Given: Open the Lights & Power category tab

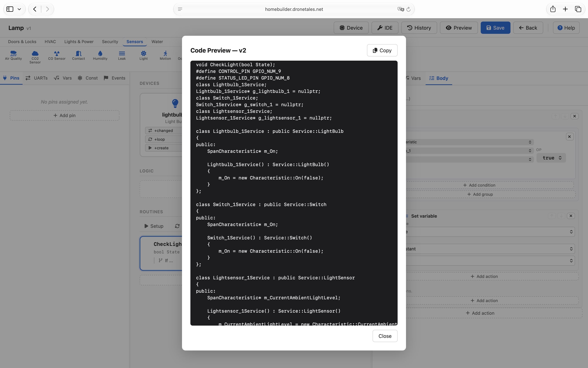Looking at the screenshot, I should tap(79, 42).
